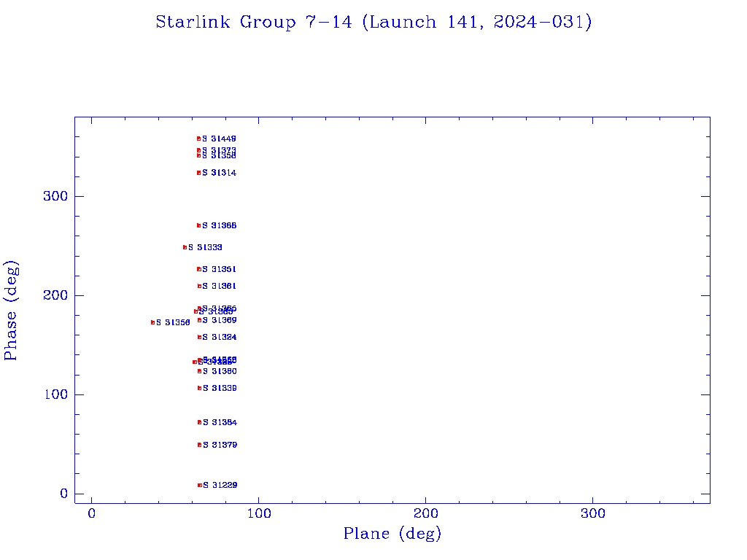Click the Plane axis tick label 200
Screen dimensions: 747x560
(x=425, y=514)
